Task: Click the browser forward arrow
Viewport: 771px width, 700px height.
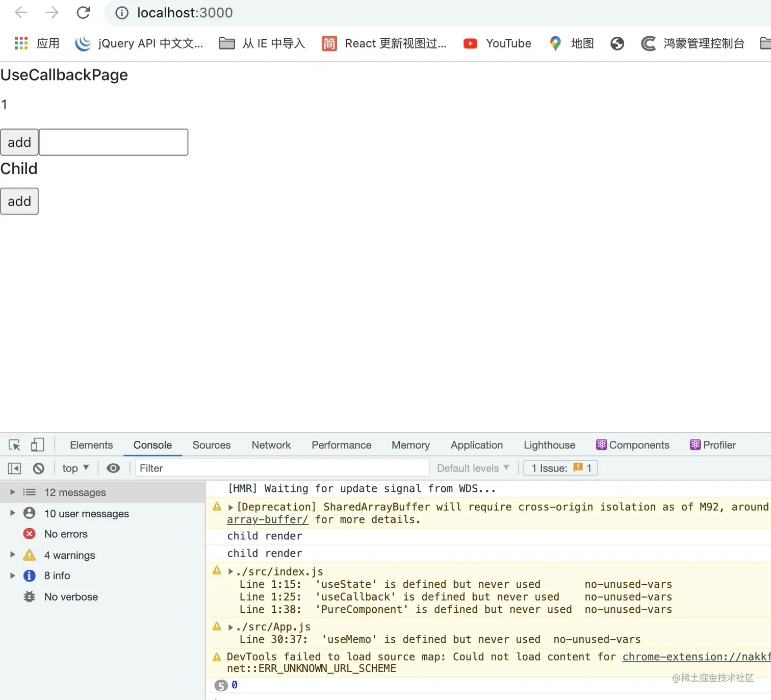Action: click(52, 12)
